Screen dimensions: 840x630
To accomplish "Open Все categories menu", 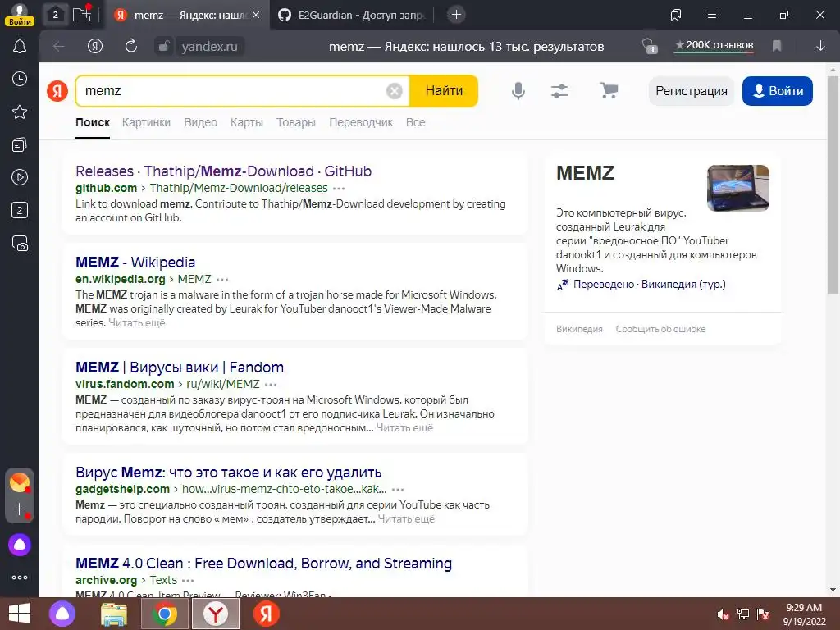I will pos(415,122).
